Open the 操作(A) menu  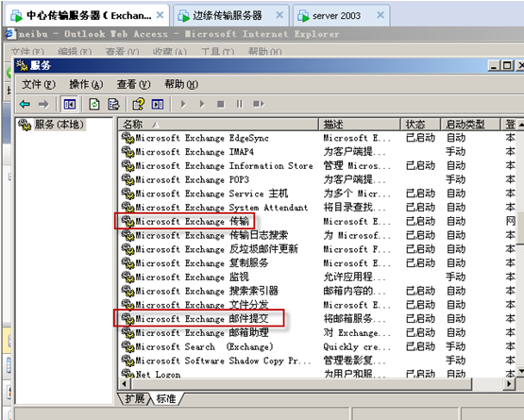pos(86,85)
